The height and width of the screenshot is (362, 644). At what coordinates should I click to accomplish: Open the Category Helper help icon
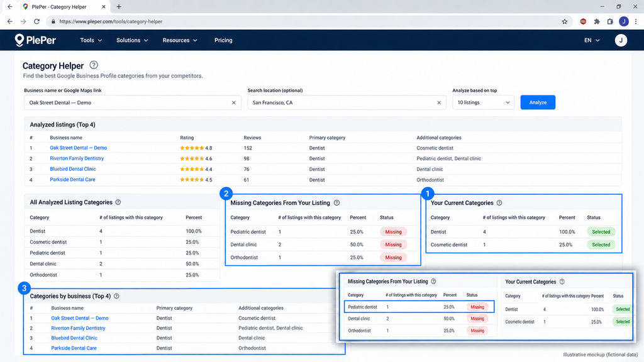coord(94,65)
